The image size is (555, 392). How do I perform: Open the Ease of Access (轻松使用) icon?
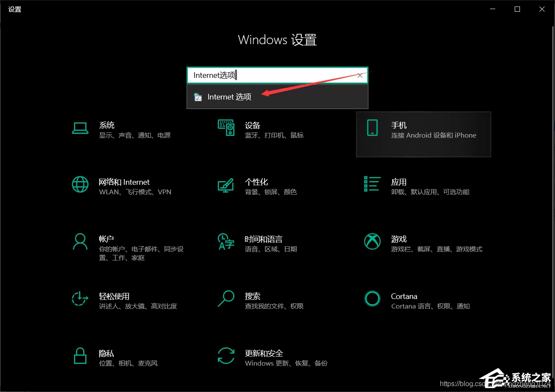point(80,299)
